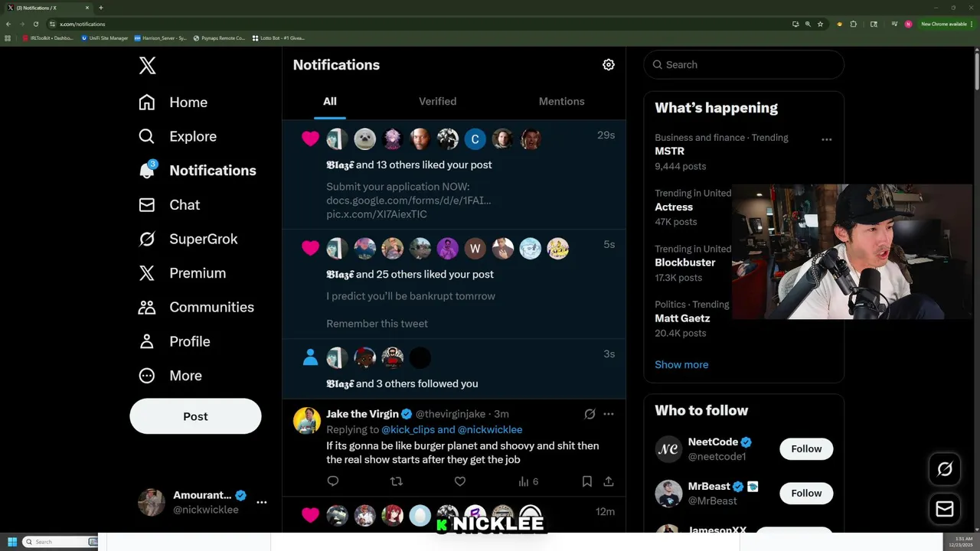Click the X logo in the sidebar
This screenshot has height=551, width=980.
pyautogui.click(x=147, y=65)
